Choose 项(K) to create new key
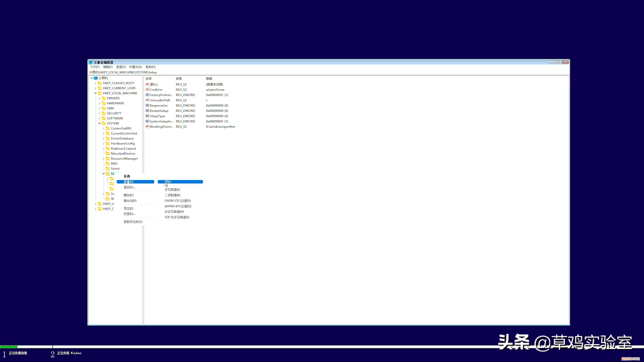 point(180,182)
